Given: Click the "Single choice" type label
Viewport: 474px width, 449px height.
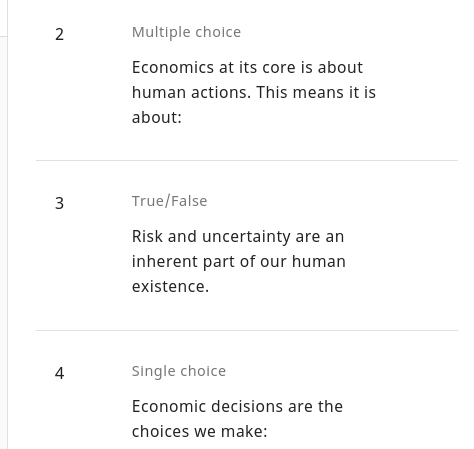Looking at the screenshot, I should click(179, 371).
